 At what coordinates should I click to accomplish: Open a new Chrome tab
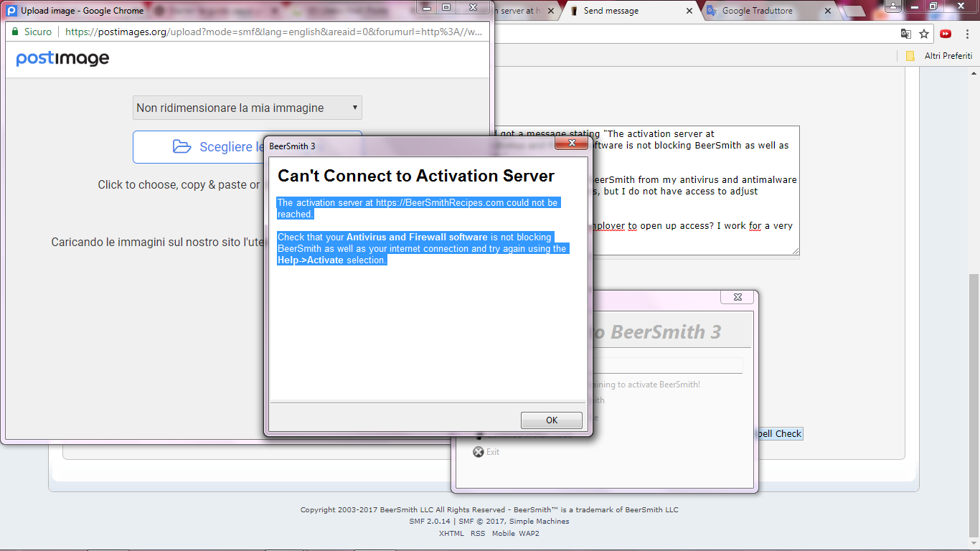(856, 11)
